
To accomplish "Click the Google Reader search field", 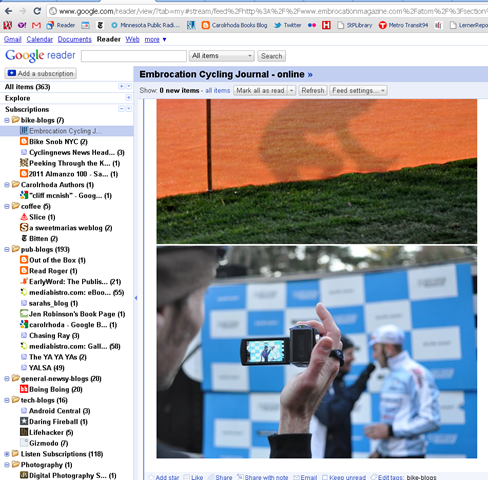I will click(x=134, y=56).
